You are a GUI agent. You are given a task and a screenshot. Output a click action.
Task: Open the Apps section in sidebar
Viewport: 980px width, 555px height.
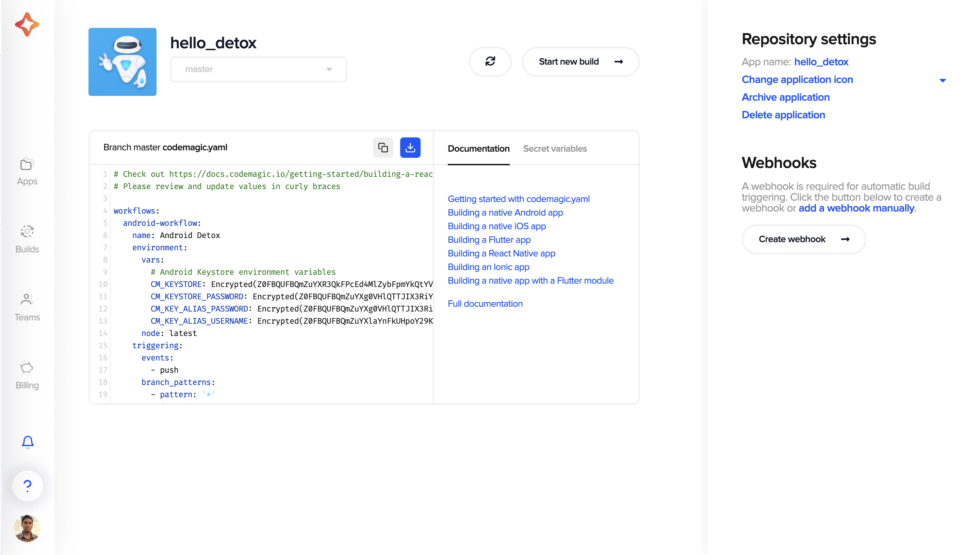pyautogui.click(x=27, y=171)
